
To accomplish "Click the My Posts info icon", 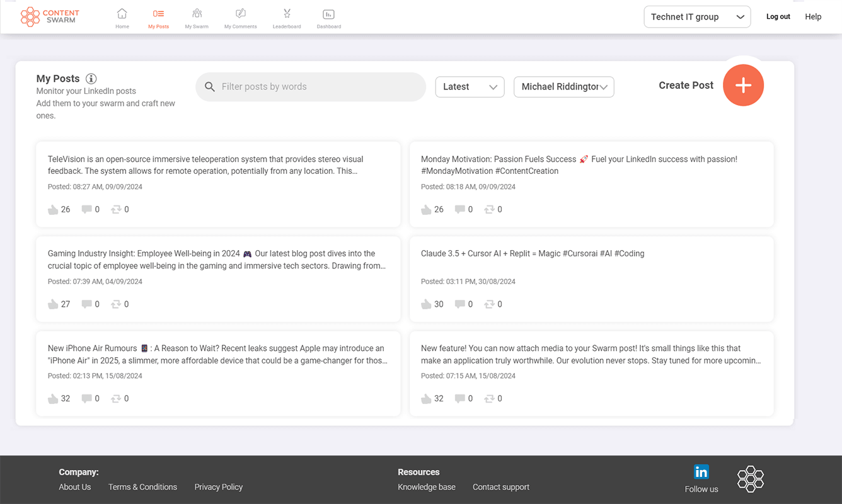I will pyautogui.click(x=91, y=79).
